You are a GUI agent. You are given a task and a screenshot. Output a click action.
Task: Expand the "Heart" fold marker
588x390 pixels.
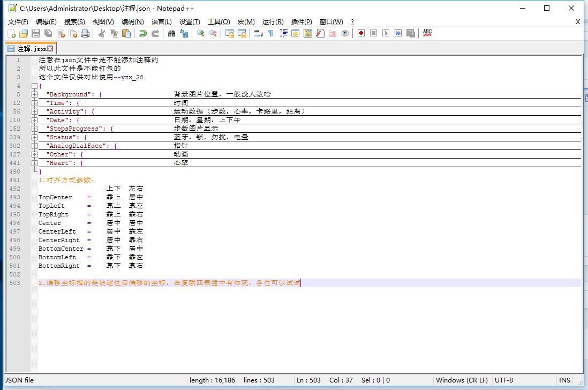pos(34,163)
